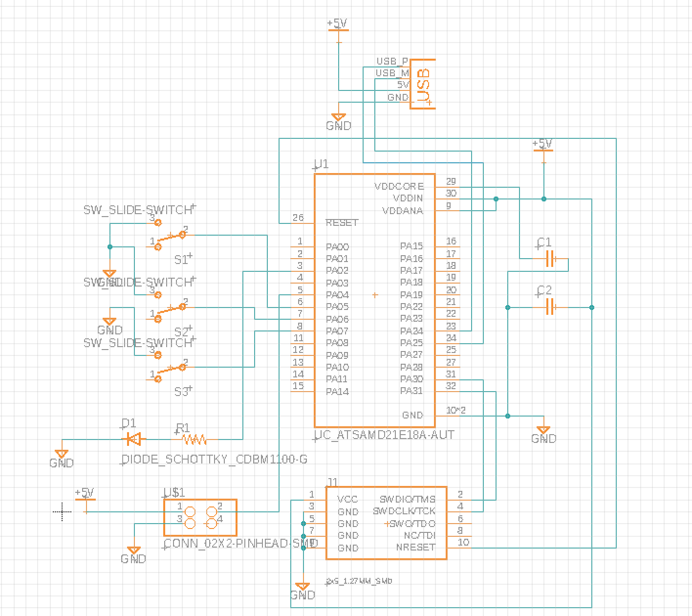
Task: Click pad 4 circle of pinhead connector U$1
Action: coord(212,524)
